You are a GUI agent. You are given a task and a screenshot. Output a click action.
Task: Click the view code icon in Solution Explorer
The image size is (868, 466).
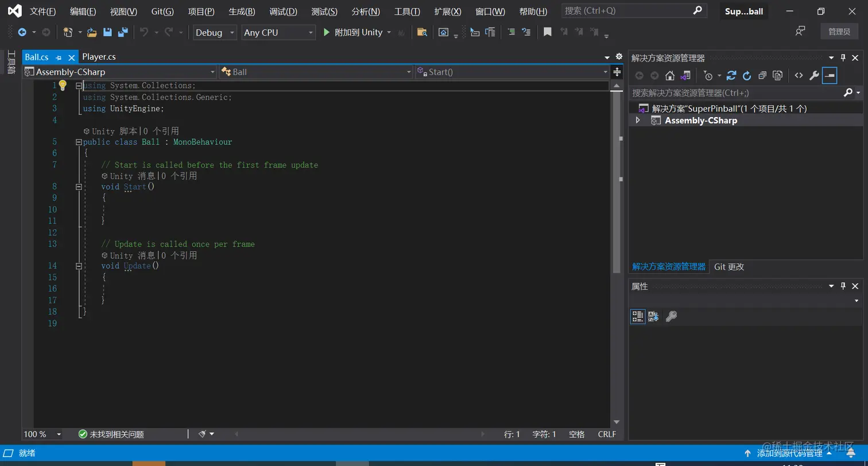coord(799,75)
